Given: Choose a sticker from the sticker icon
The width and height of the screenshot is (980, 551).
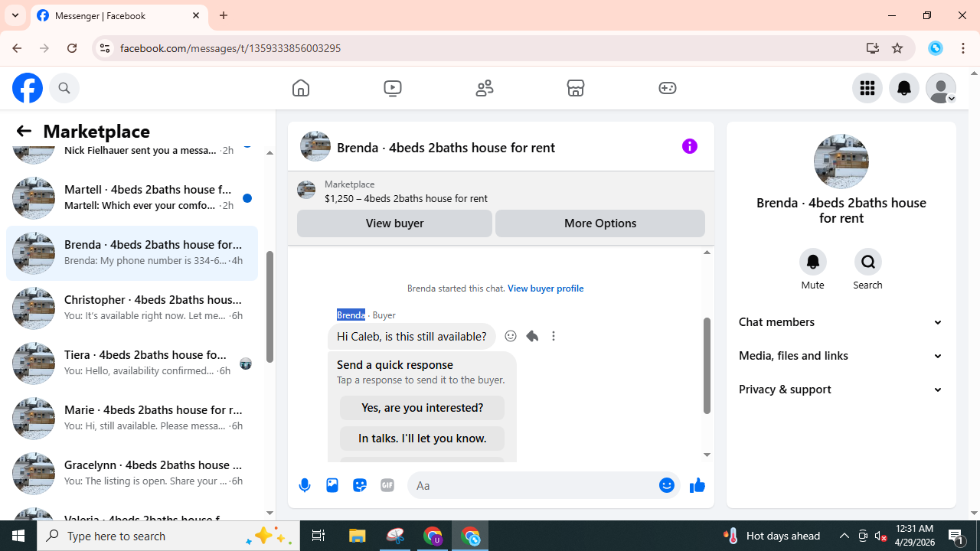Looking at the screenshot, I should (360, 485).
